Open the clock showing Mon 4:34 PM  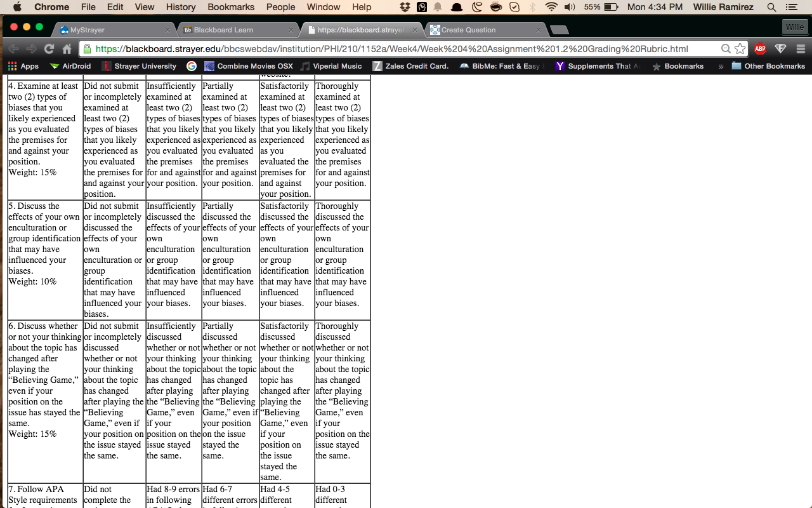pyautogui.click(x=655, y=7)
